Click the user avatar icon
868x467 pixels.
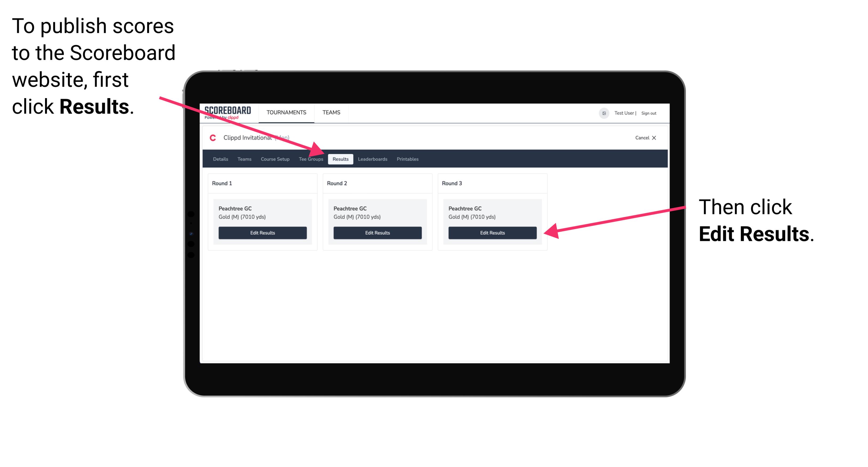coord(603,113)
